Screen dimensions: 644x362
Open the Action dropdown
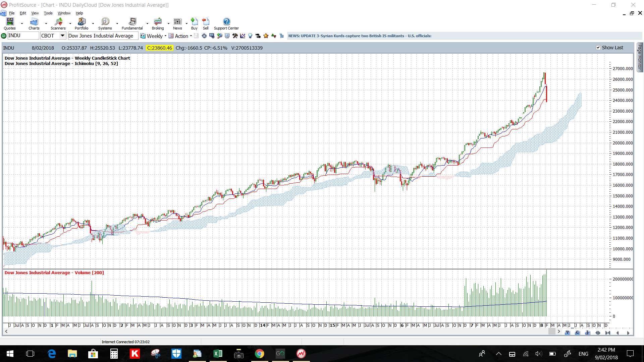coord(191,36)
